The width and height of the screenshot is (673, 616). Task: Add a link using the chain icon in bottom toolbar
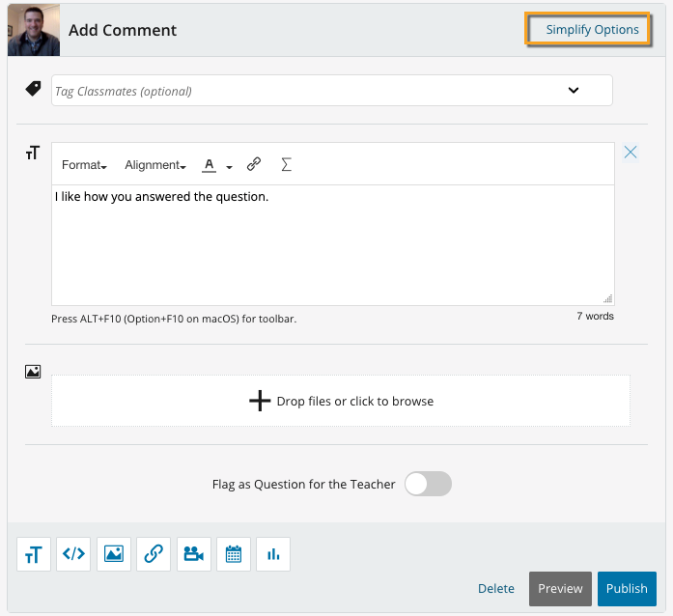[x=154, y=553]
